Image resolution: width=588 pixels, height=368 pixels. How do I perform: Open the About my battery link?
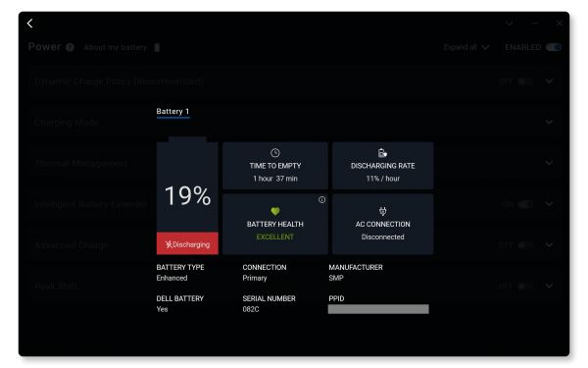pos(115,48)
